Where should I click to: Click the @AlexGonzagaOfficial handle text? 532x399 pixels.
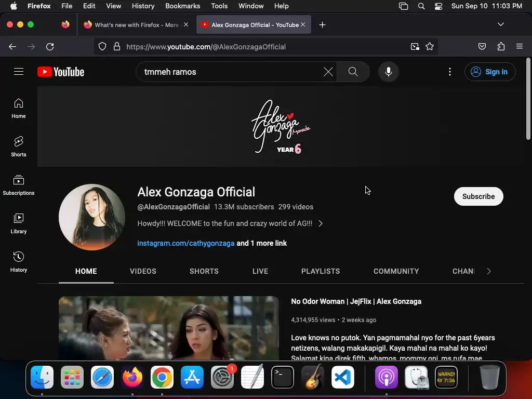tap(174, 207)
